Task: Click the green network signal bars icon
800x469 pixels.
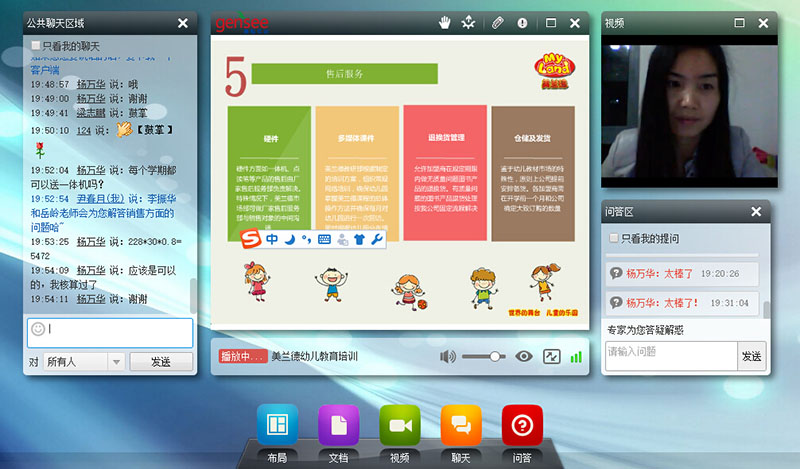Action: [576, 357]
